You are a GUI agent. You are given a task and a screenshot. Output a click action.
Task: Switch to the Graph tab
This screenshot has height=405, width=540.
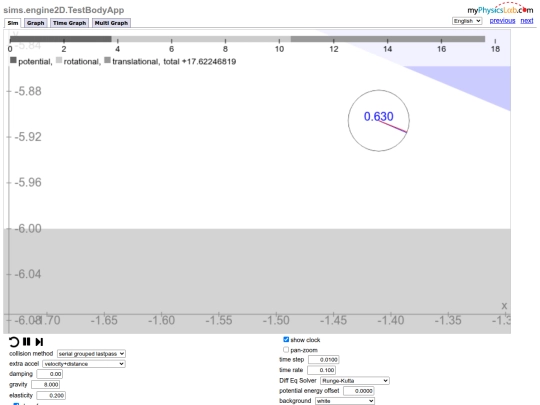[x=35, y=23]
